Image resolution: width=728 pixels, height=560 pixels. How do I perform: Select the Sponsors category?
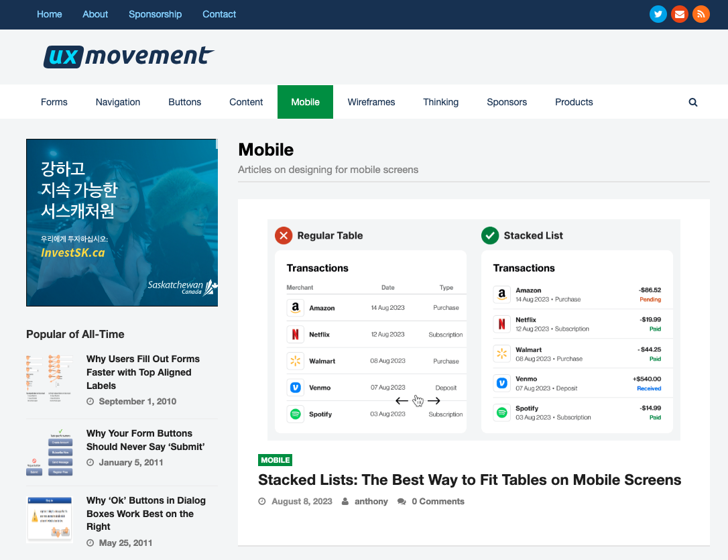pos(507,102)
